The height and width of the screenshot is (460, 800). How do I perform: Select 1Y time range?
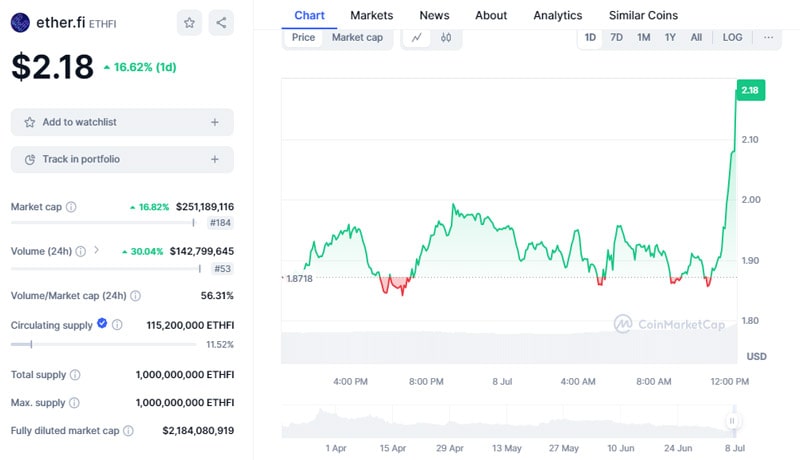pyautogui.click(x=670, y=37)
